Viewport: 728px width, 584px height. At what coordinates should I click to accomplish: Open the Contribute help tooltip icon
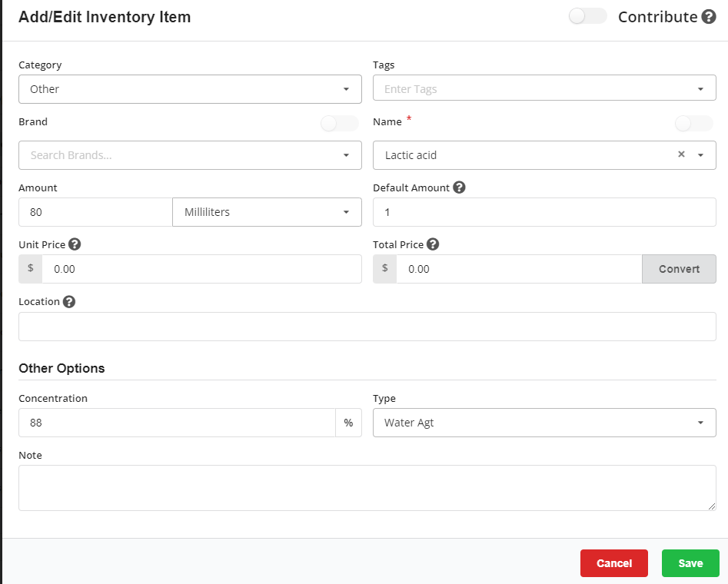tap(709, 17)
